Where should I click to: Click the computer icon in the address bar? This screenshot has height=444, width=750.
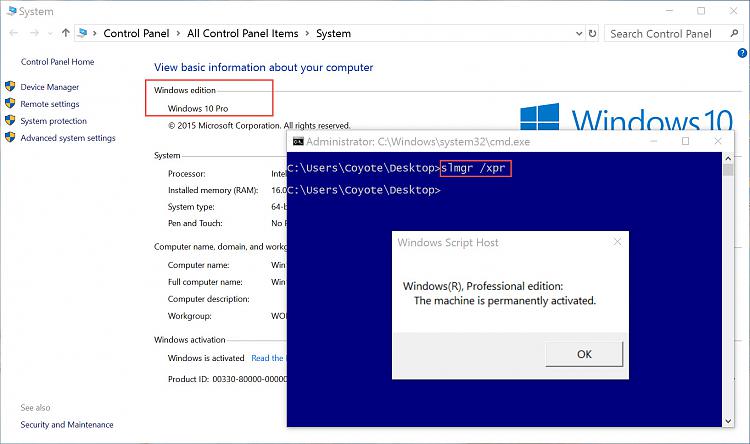83,33
